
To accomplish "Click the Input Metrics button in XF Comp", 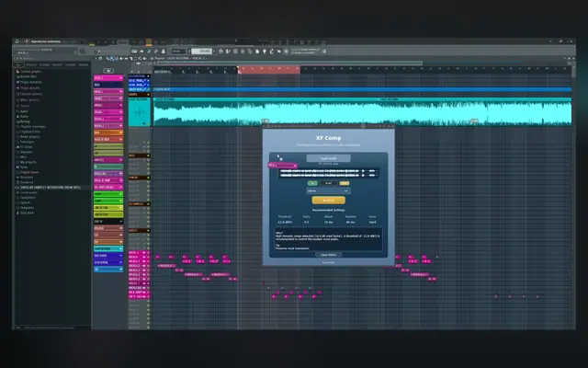I will pos(329,255).
